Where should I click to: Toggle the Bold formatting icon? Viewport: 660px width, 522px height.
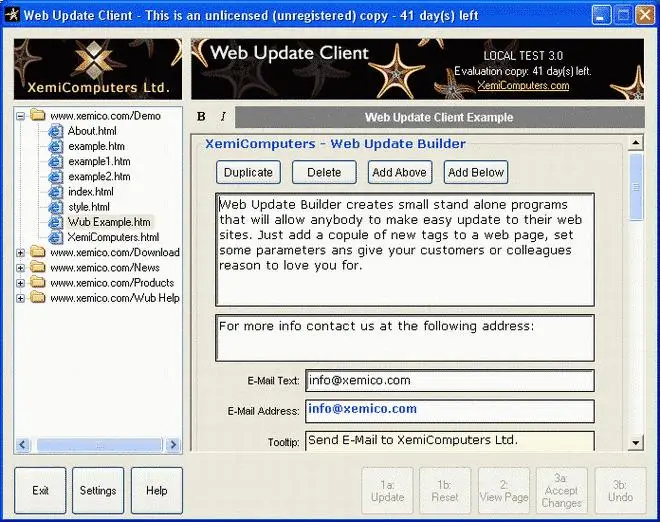click(x=201, y=117)
